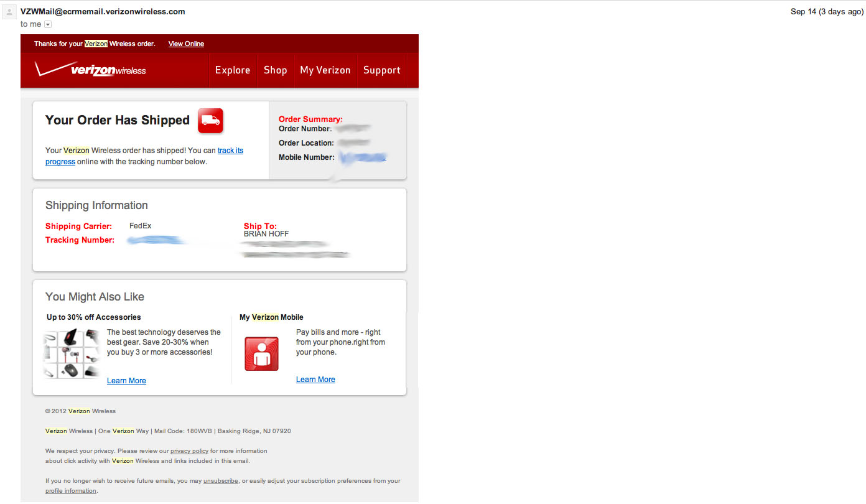Click the 'Your Order Has Shipped' heading
Viewport: 866px width, 504px height.
pyautogui.click(x=118, y=121)
